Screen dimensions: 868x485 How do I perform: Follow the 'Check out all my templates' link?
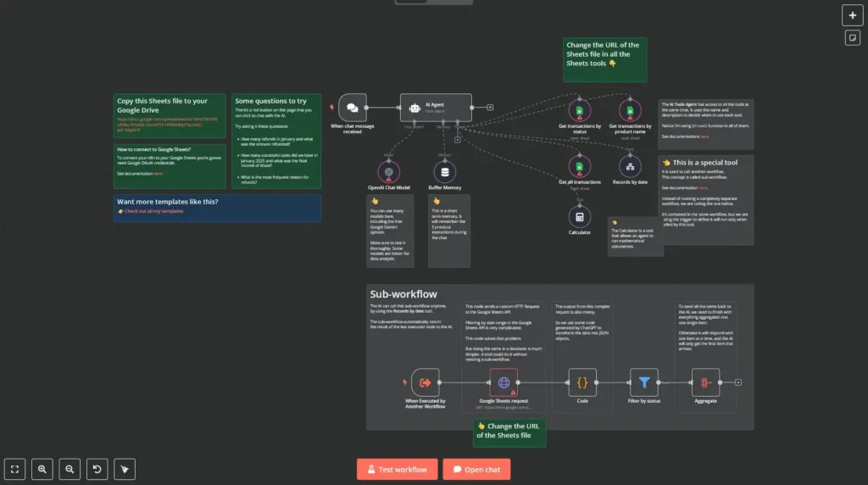pyautogui.click(x=153, y=211)
